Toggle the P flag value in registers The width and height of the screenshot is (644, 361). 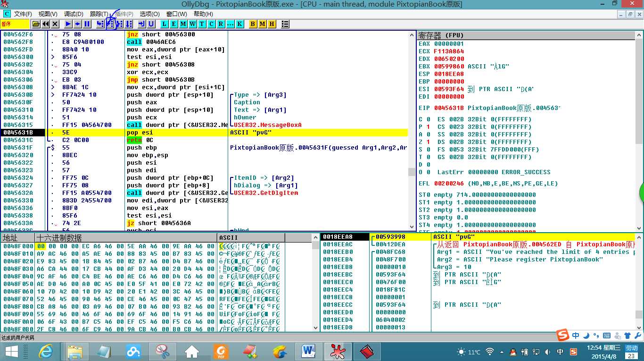[x=428, y=127]
